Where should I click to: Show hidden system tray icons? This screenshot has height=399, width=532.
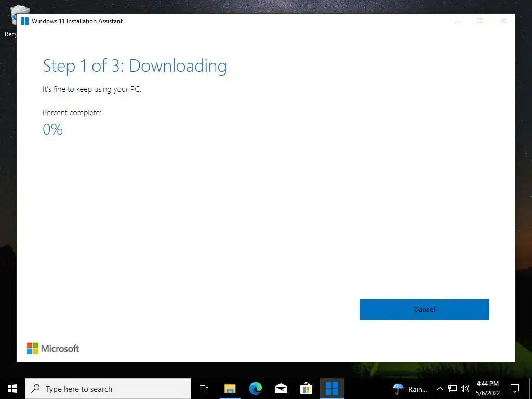click(440, 389)
